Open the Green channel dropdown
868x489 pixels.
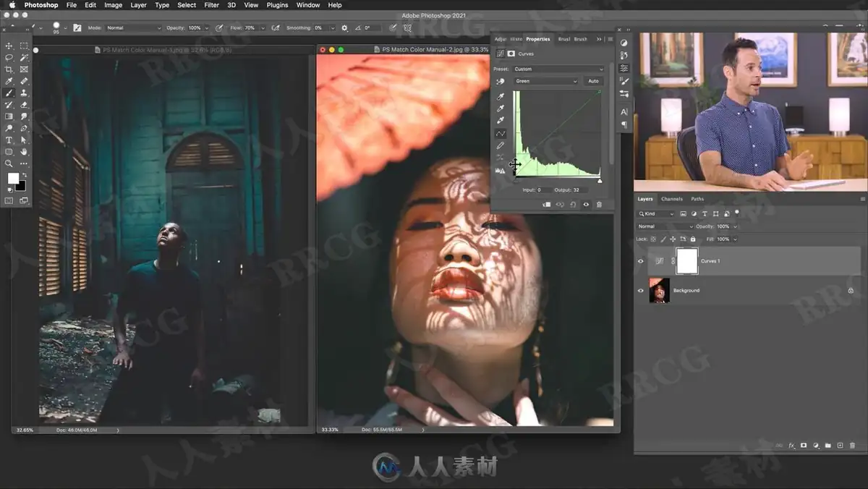point(545,81)
